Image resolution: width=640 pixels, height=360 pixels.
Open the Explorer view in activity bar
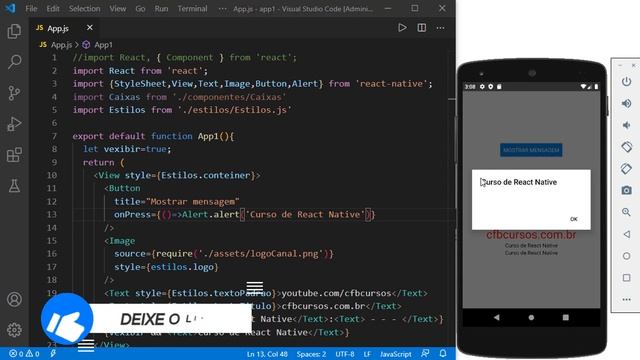14,31
